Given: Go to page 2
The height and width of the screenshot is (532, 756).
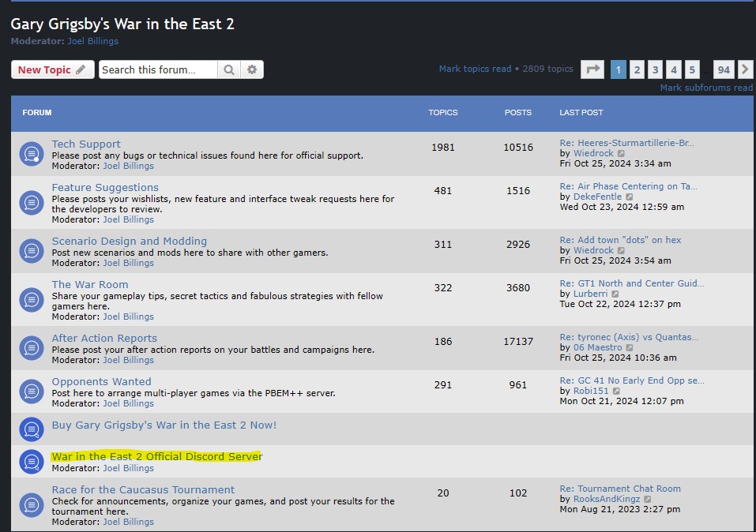Looking at the screenshot, I should [637, 70].
